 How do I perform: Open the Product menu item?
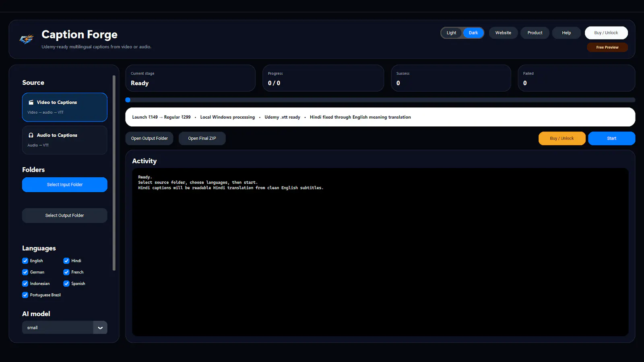535,33
